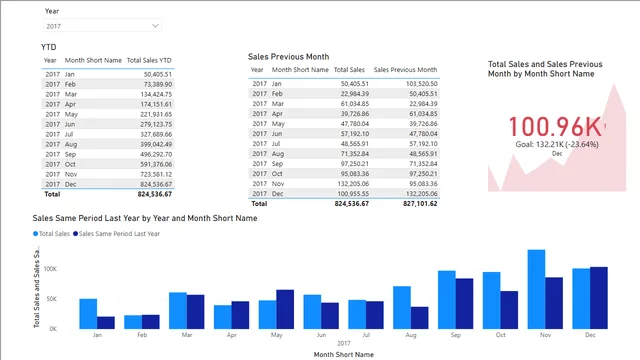
Task: Toggle Sales Same Period Last Year legend marker
Action: 75,234
